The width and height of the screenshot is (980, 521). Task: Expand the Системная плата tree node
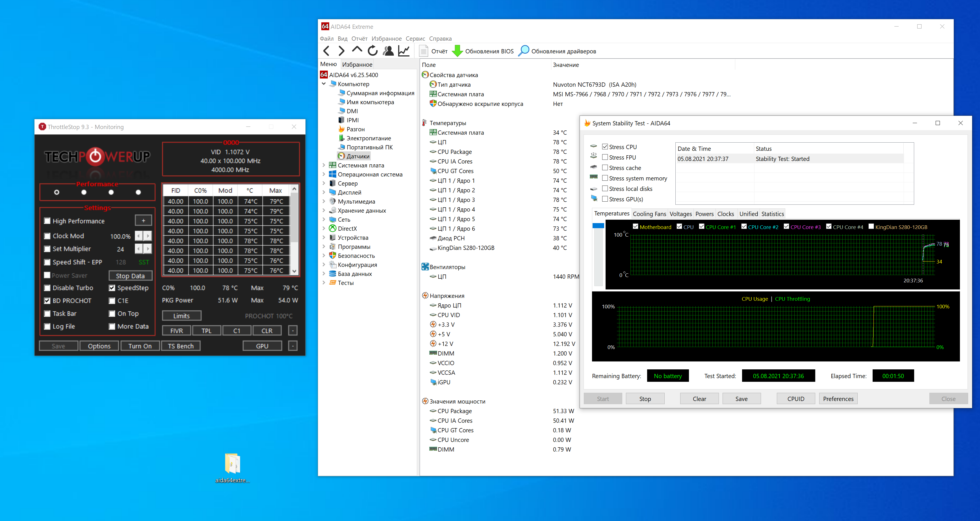tap(324, 165)
